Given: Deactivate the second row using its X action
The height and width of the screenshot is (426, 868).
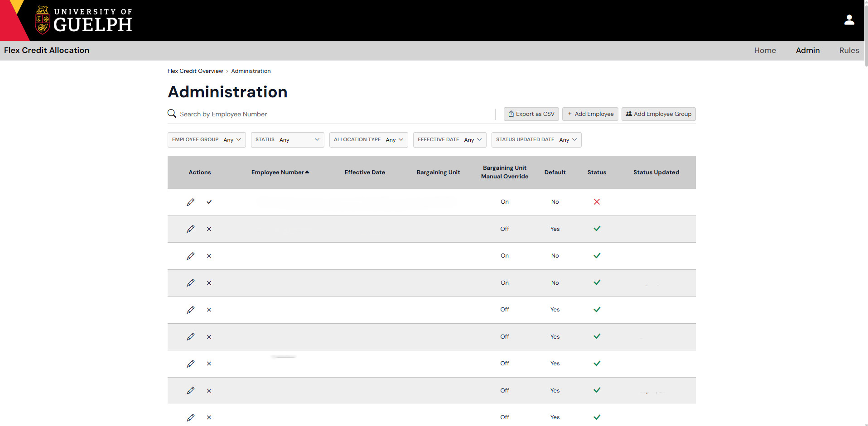Looking at the screenshot, I should [x=209, y=229].
